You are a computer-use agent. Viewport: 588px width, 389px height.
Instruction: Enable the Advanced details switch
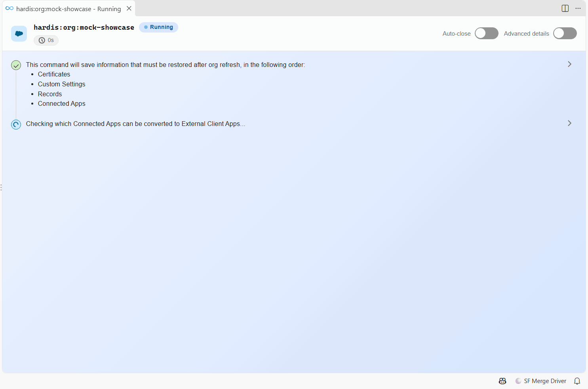tap(565, 34)
